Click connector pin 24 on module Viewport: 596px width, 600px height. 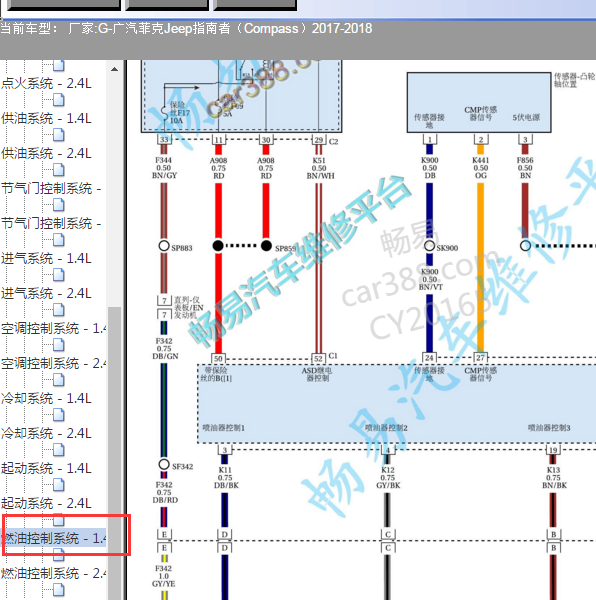coord(429,357)
